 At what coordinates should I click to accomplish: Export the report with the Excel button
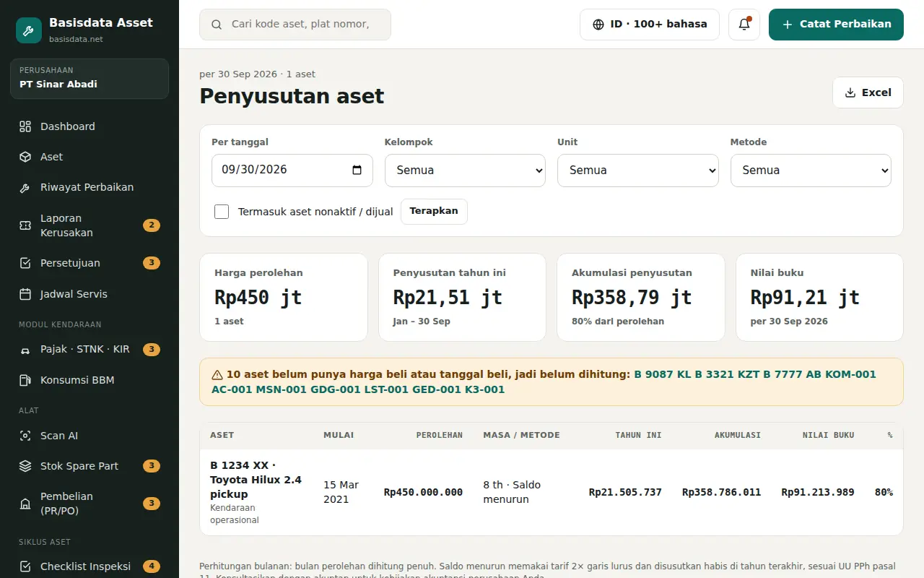click(x=868, y=92)
